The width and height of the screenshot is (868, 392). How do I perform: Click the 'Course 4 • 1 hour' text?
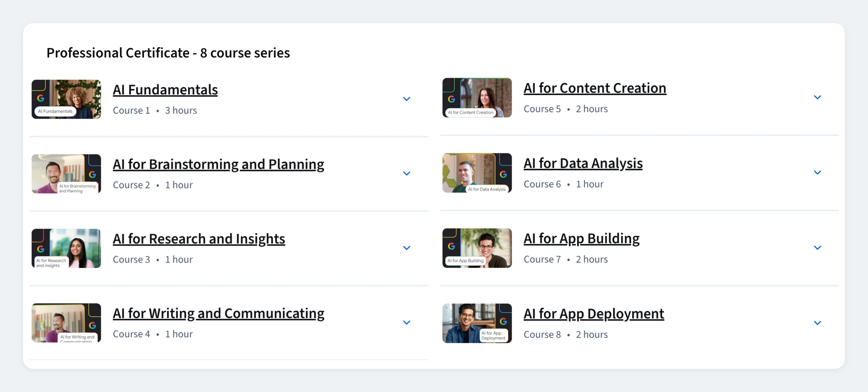click(153, 334)
